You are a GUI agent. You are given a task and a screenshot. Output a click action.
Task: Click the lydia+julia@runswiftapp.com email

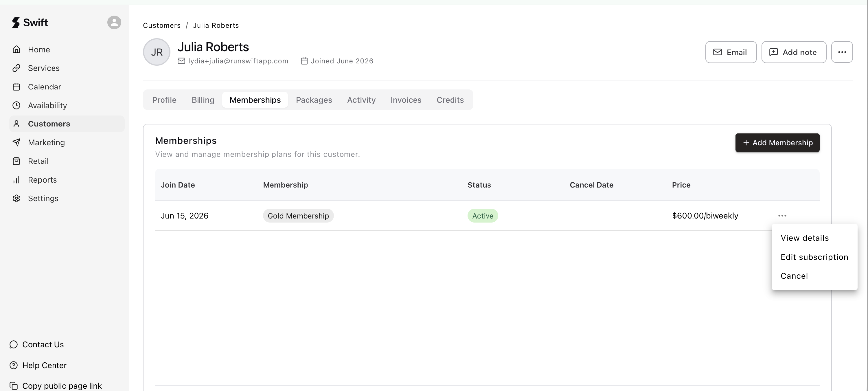[238, 61]
